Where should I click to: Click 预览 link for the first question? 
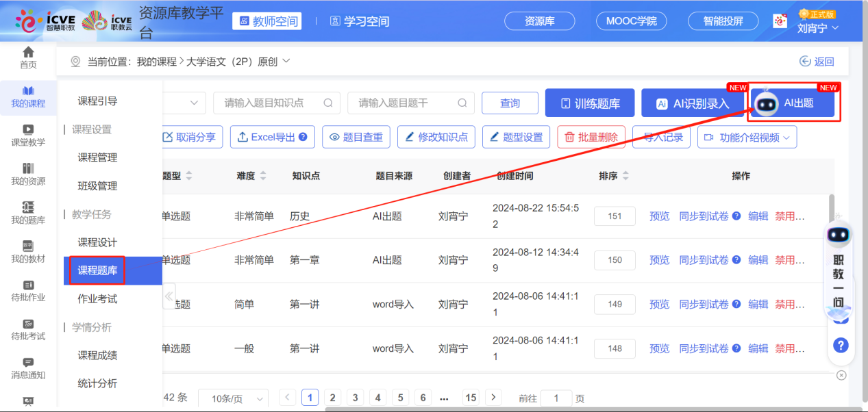coord(659,216)
